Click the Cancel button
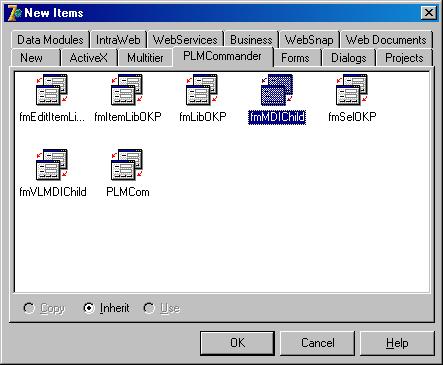The width and height of the screenshot is (443, 365). (x=317, y=343)
